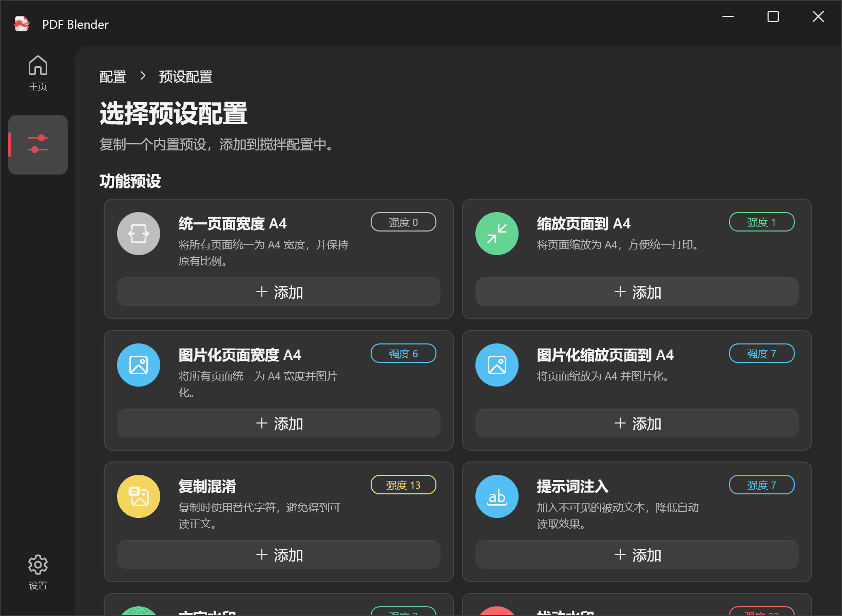Click the 强度 6 blue badge
The image size is (842, 616).
[x=404, y=353]
